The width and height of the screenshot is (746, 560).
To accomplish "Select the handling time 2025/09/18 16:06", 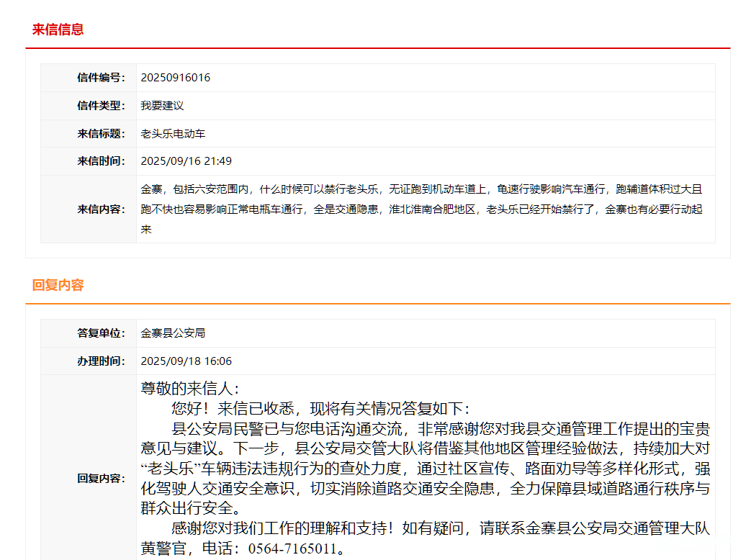I will 186,361.
